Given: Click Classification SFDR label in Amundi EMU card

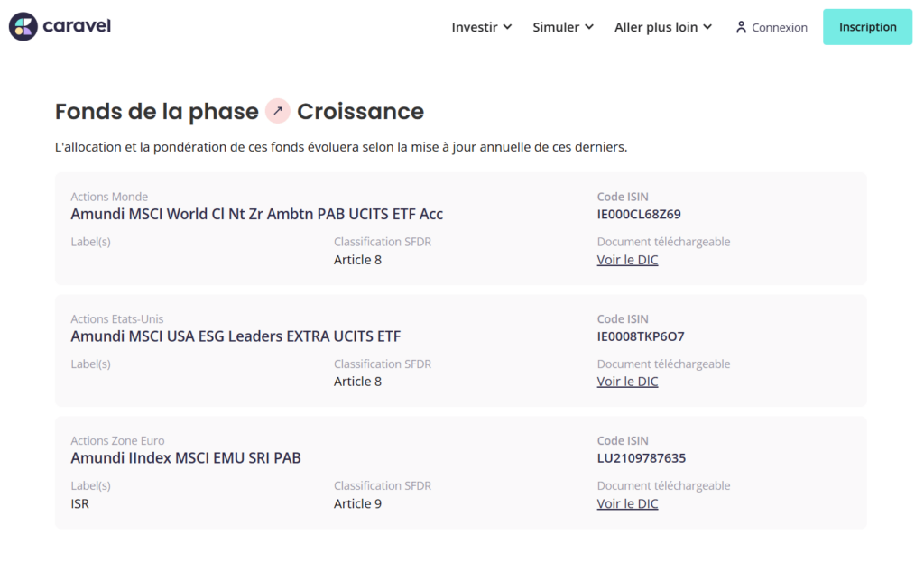Looking at the screenshot, I should 383,486.
